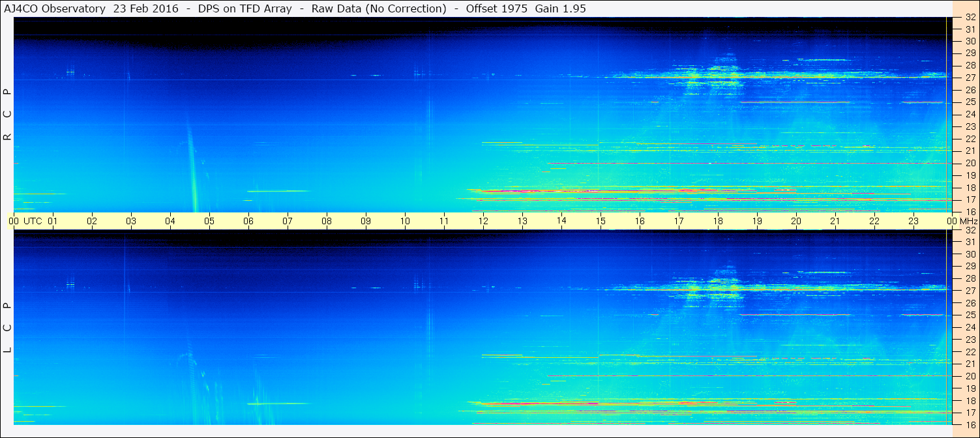Select hour 22 on the time axis

[x=874, y=221]
